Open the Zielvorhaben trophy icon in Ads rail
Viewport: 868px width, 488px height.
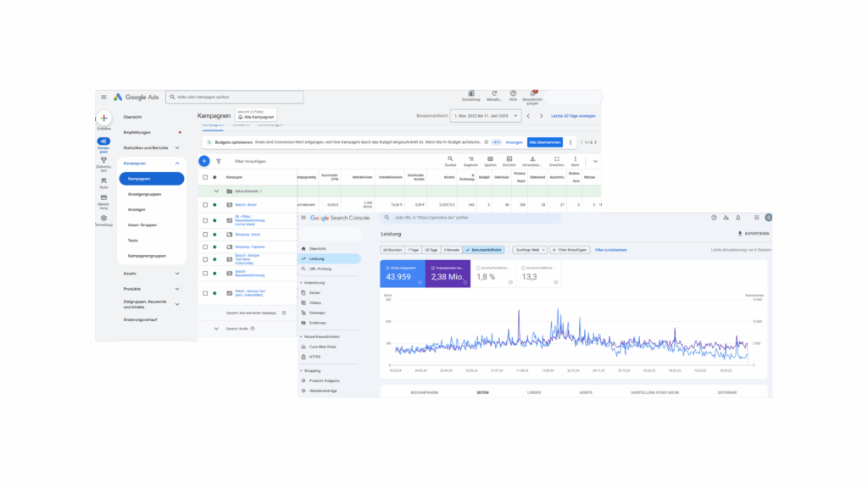pos(103,160)
